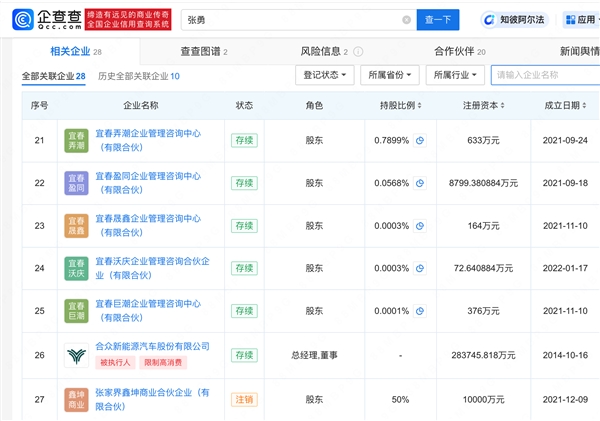600x421 pixels.
Task: Open 所属省份 filter dropdown
Action: (390, 75)
